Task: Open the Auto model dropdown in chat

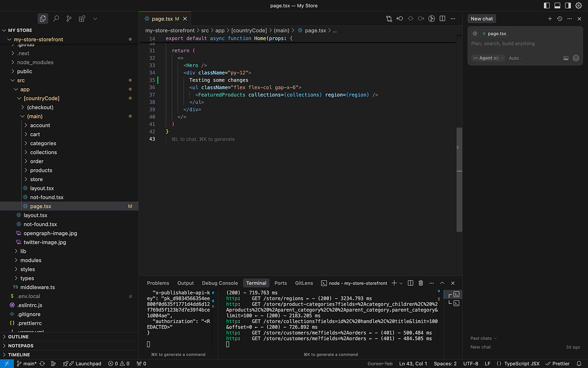Action: 515,58
